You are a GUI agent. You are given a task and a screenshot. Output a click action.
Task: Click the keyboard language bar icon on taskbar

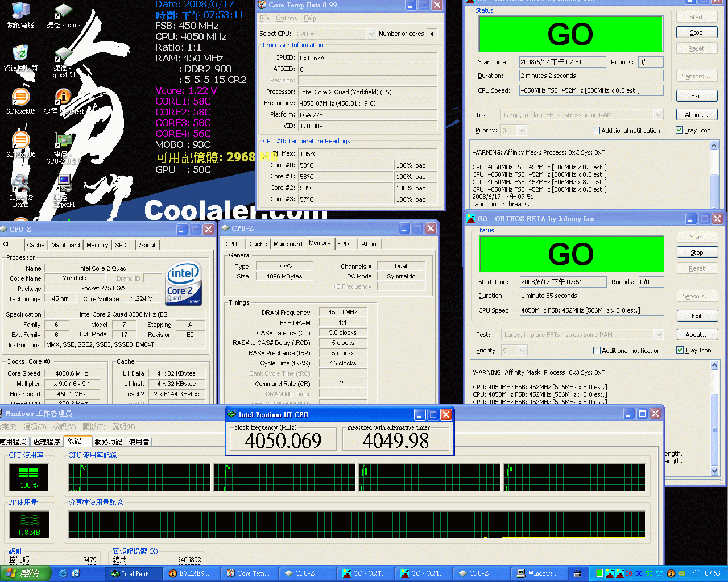[578, 573]
